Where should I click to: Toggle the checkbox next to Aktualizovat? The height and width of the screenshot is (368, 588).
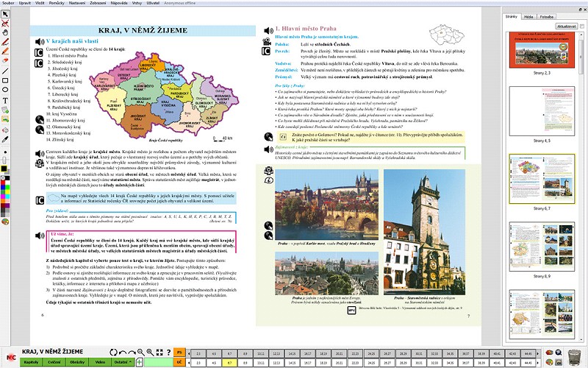point(581,26)
